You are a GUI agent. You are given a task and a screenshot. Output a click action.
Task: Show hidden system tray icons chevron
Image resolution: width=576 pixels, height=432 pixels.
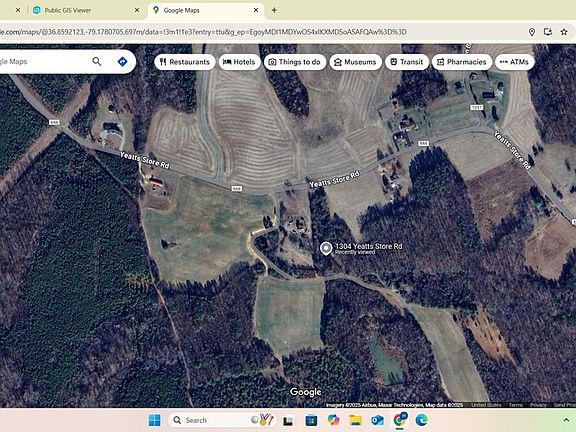pyautogui.click(x=566, y=420)
